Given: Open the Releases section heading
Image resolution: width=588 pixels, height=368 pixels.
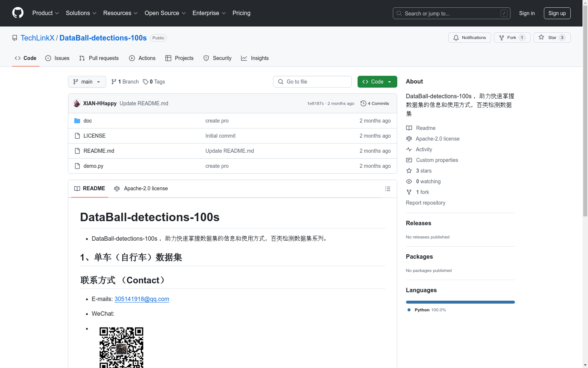Looking at the screenshot, I should pyautogui.click(x=419, y=223).
